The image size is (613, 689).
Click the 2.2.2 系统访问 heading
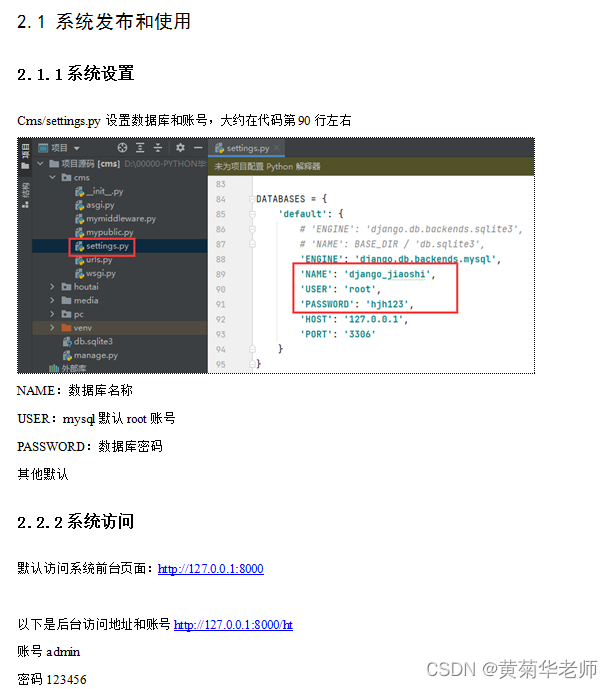(76, 522)
